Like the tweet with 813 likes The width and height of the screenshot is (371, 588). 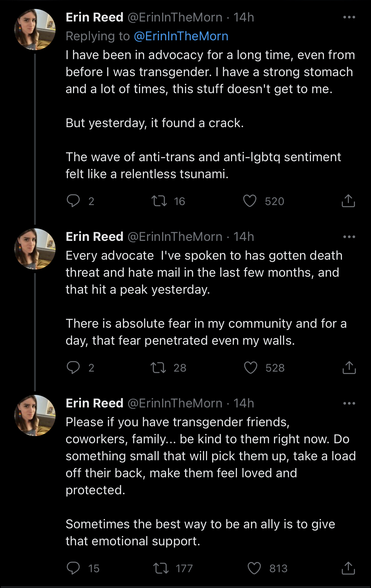point(254,568)
